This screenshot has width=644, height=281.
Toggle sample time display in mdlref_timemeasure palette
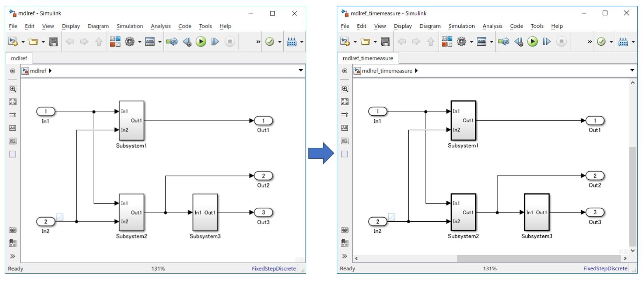[x=344, y=115]
